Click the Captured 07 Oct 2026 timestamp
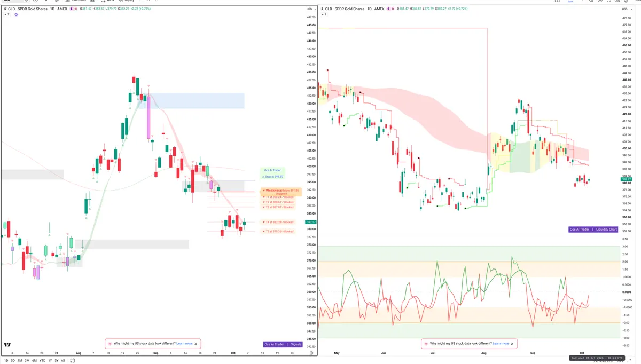Image resolution: width=641 pixels, height=364 pixels. [x=598, y=358]
